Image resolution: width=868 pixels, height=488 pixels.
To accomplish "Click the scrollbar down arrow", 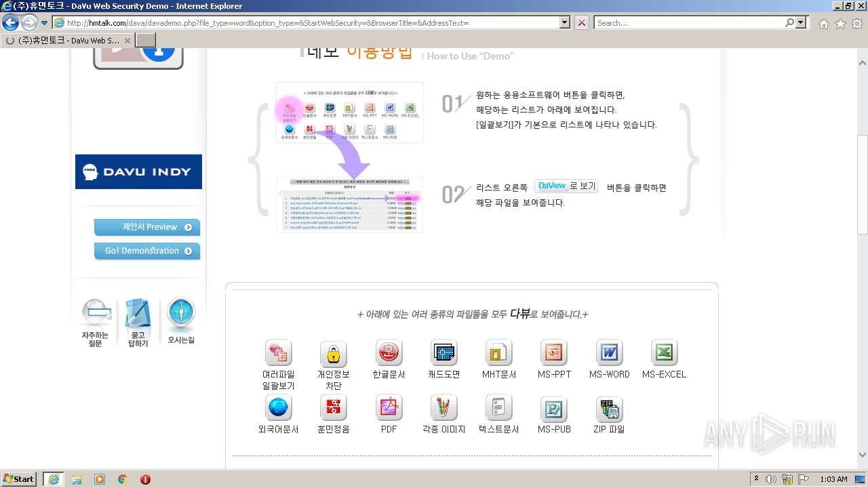I will tap(862, 455).
